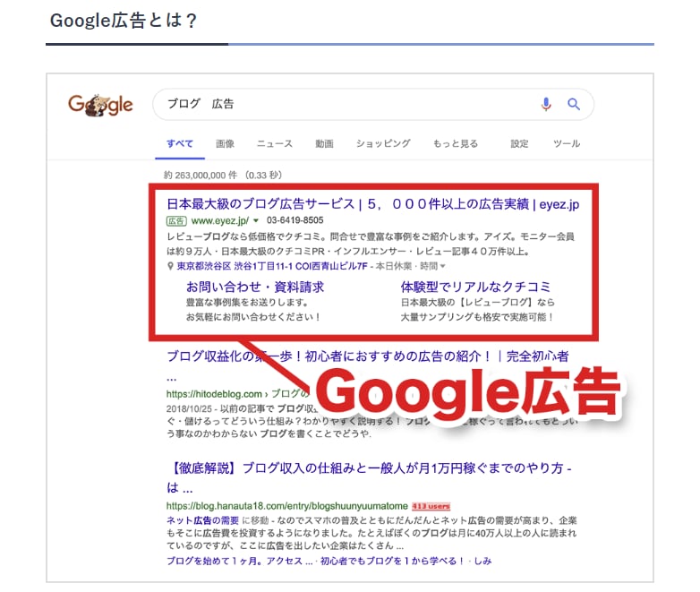Image resolution: width=700 pixels, height=592 pixels.
Task: Click the map pin icon beside the address
Action: click(170, 266)
